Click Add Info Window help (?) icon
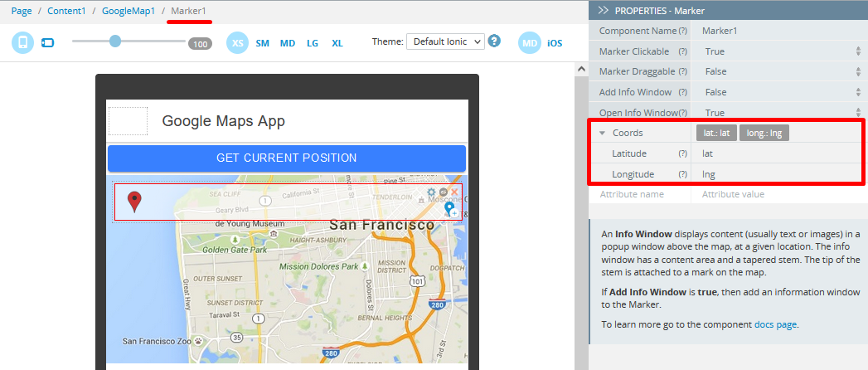 [682, 92]
